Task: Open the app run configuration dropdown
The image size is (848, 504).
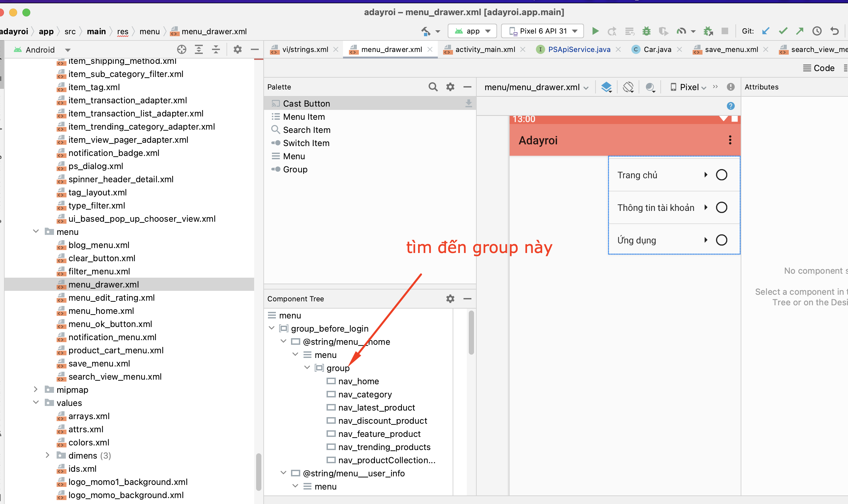Action: click(x=472, y=31)
